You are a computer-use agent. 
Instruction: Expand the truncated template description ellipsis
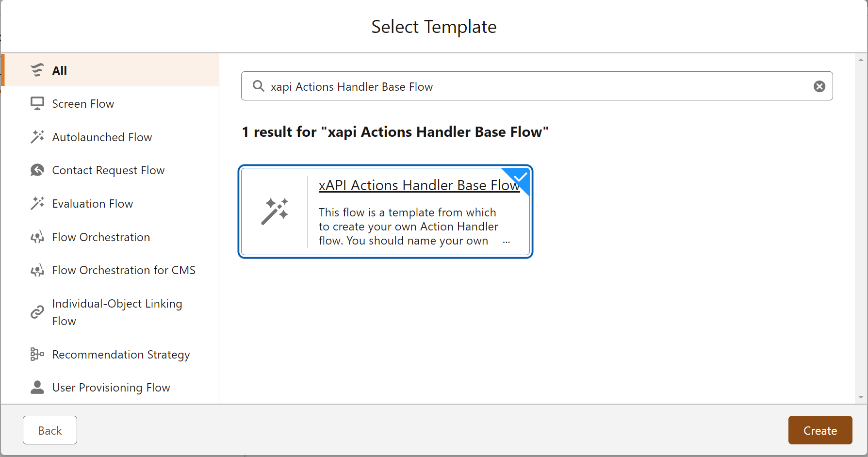click(506, 242)
